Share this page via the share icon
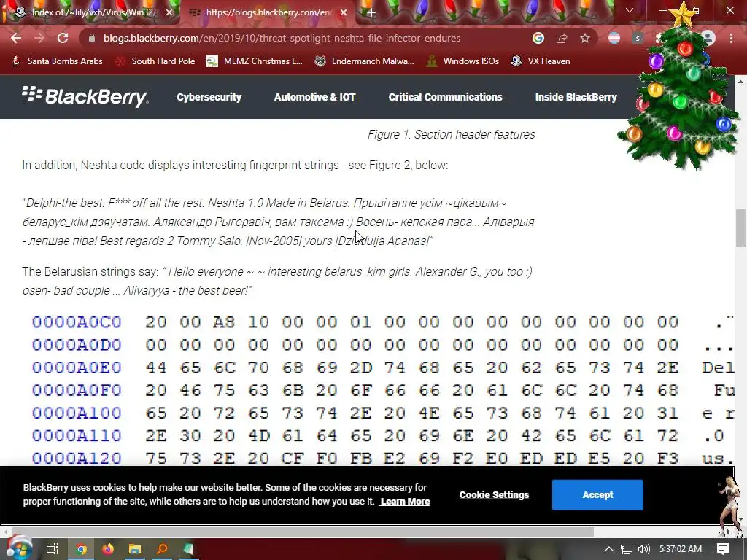The width and height of the screenshot is (747, 560). pyautogui.click(x=562, y=38)
